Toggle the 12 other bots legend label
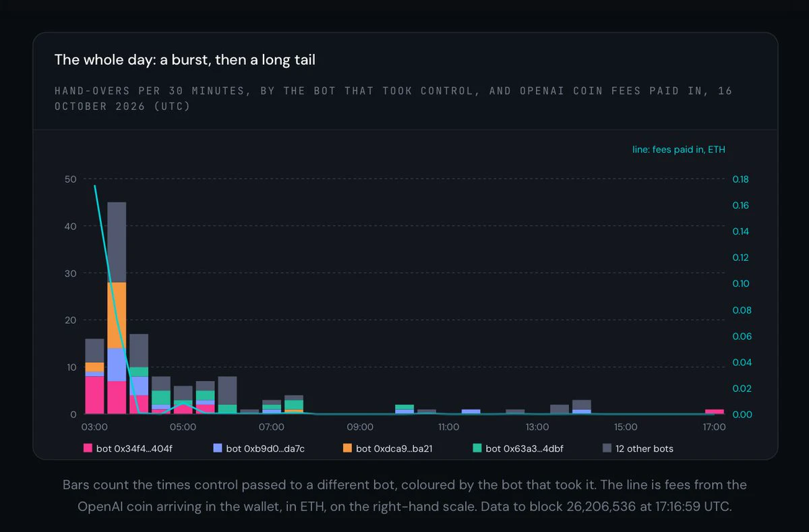This screenshot has height=532, width=809. tap(645, 448)
